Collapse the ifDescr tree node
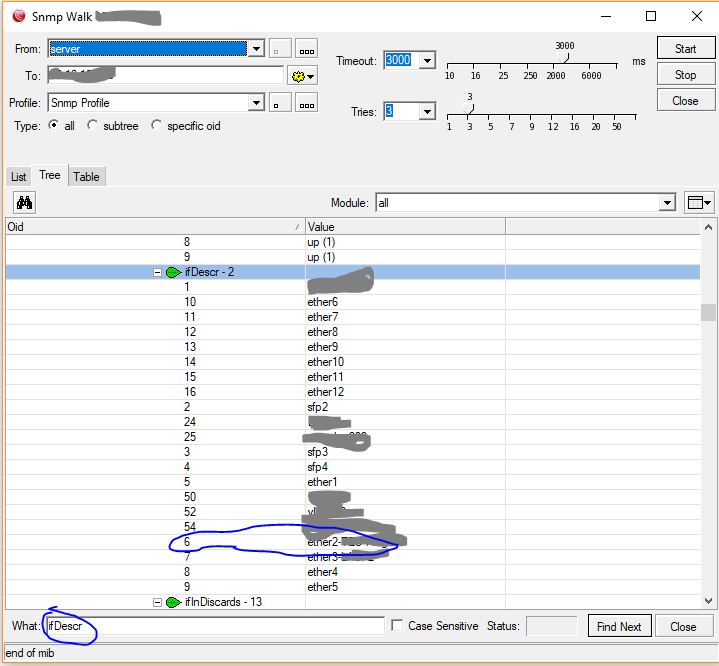719x666 pixels. (x=157, y=272)
